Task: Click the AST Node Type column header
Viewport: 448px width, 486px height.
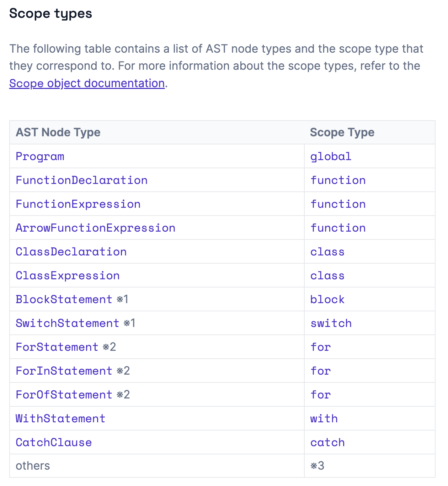Action: point(58,132)
